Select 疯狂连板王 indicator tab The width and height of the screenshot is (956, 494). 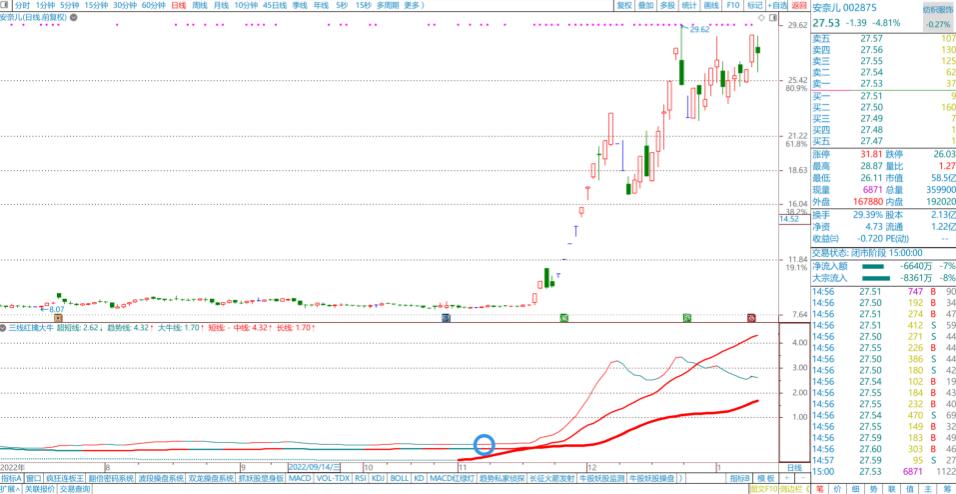click(x=64, y=478)
